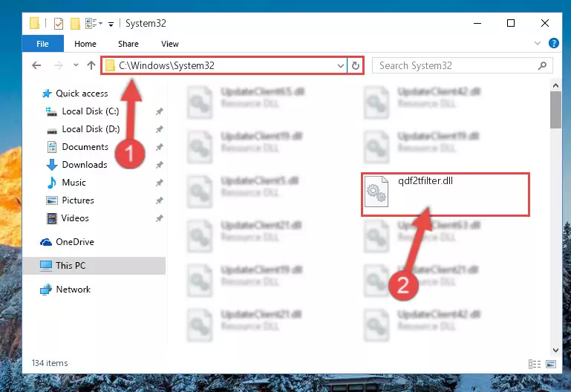The image size is (571, 392).
Task: Click the folder icon in address bar
Action: tap(110, 65)
